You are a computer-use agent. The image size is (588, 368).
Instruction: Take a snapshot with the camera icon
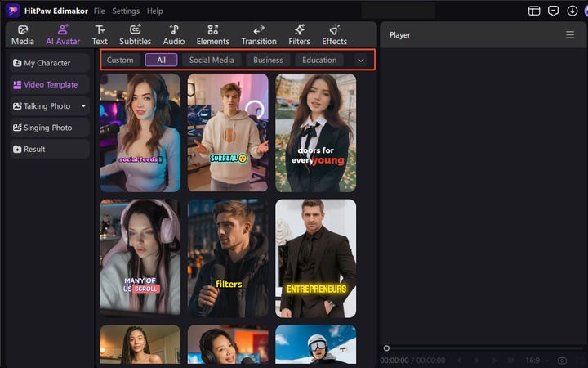(x=562, y=361)
